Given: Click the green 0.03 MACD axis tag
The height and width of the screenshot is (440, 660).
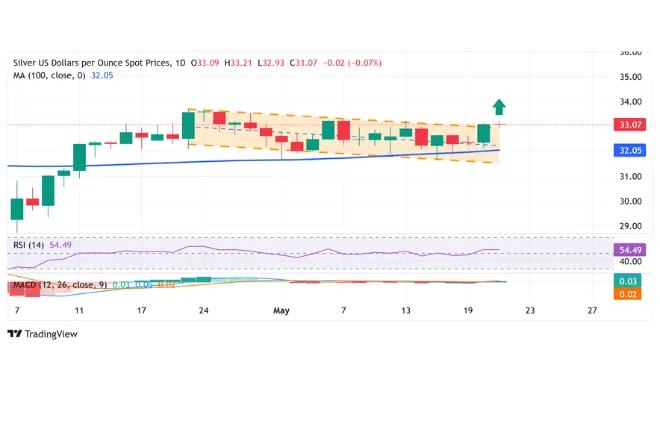Looking at the screenshot, I should (628, 281).
